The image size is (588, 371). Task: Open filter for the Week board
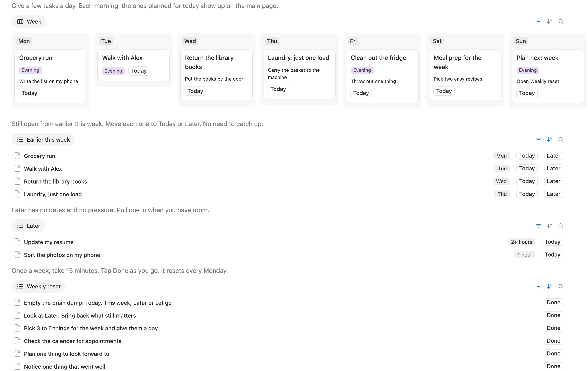click(x=538, y=22)
